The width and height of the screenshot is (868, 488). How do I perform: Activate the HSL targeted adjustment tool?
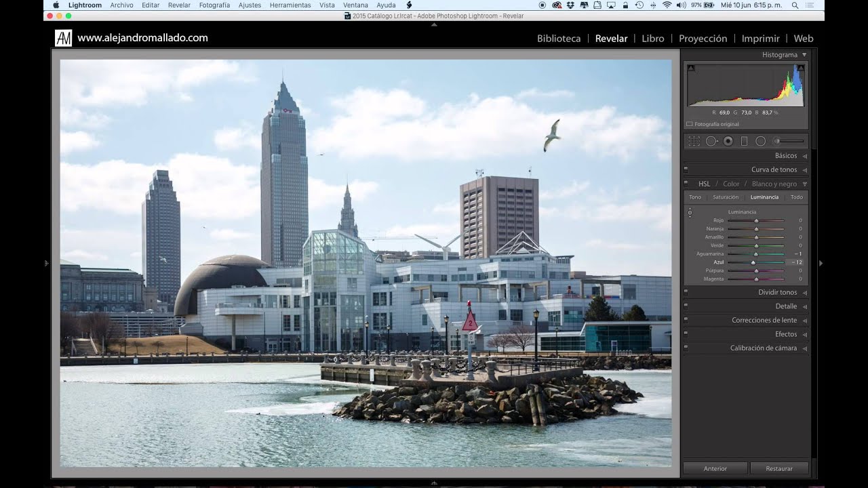pyautogui.click(x=690, y=213)
